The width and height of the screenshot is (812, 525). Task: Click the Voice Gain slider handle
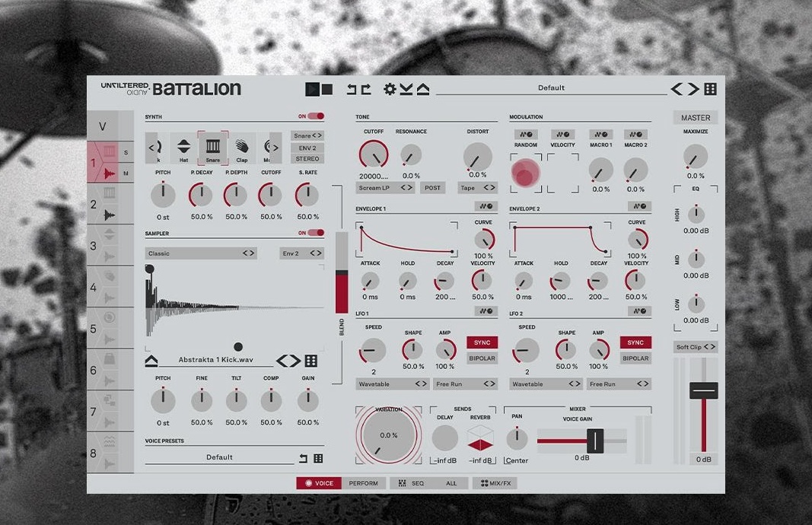click(x=594, y=441)
